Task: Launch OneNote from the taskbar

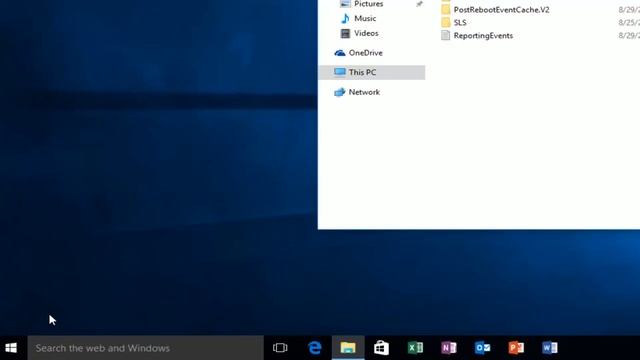Action: [449, 348]
